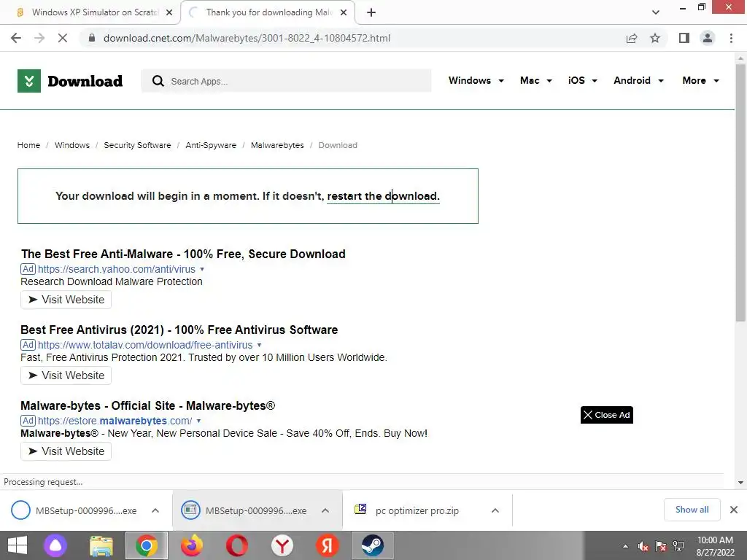Open options for first MBSetup download
747x560 pixels.
(x=155, y=510)
